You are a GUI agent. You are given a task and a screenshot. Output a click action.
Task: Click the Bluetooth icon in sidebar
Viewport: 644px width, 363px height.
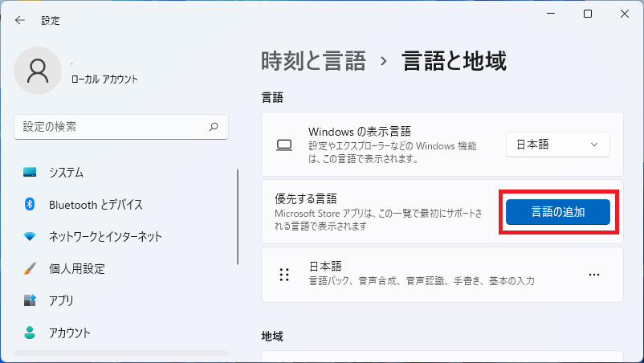(30, 204)
